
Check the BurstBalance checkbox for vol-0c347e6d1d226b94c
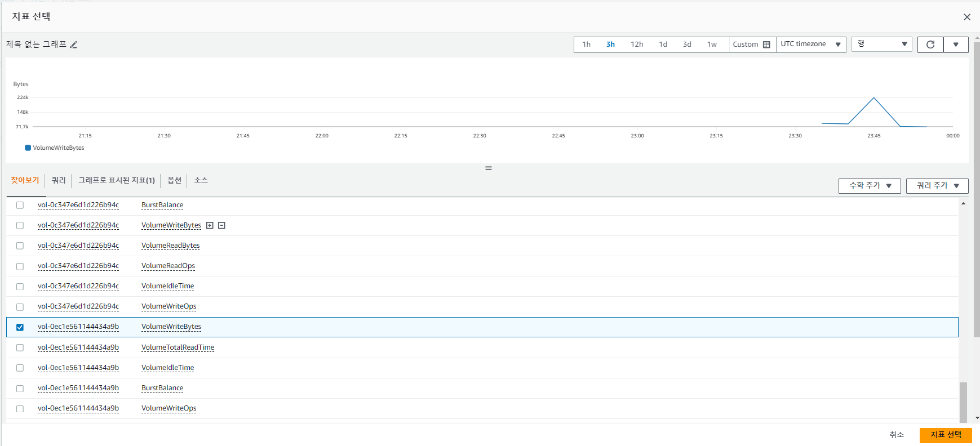coord(20,205)
